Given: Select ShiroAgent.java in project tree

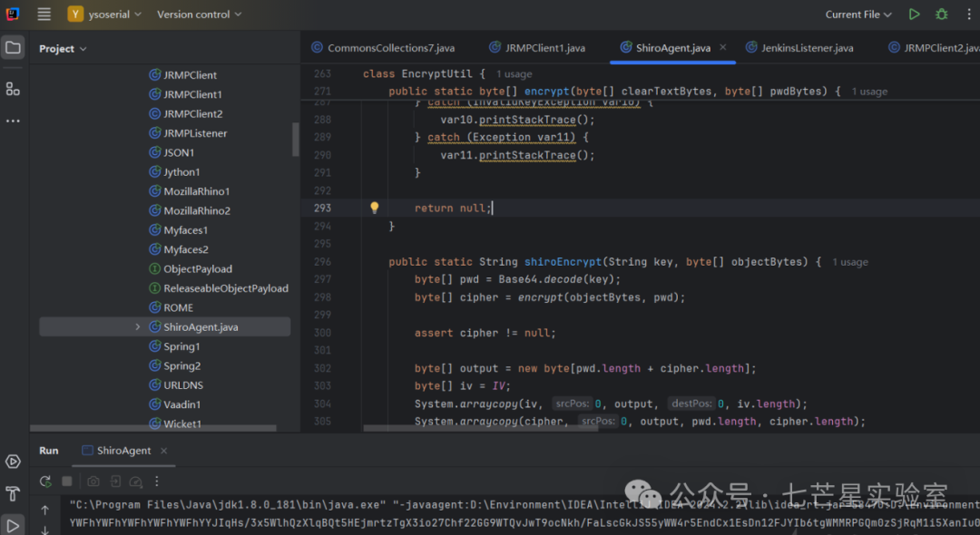Looking at the screenshot, I should tap(201, 326).
